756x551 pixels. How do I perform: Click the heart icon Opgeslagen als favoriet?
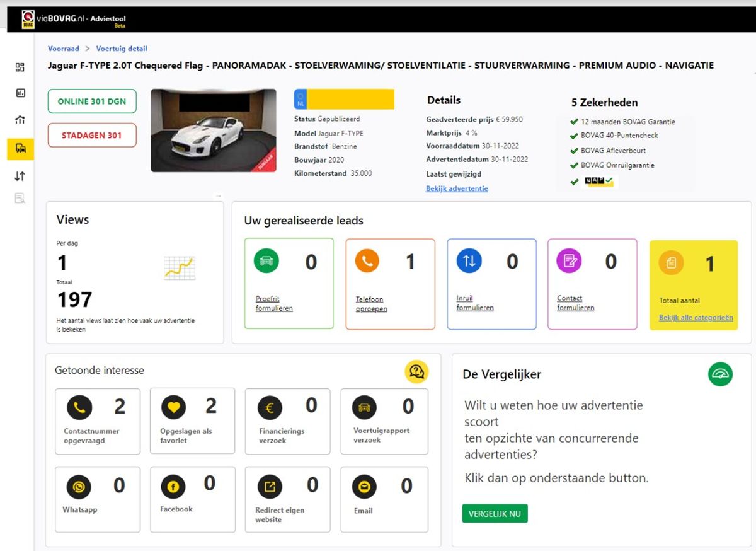(x=174, y=407)
